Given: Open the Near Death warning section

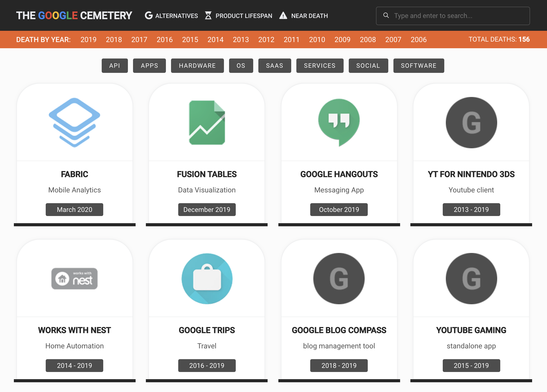Looking at the screenshot, I should coord(304,16).
